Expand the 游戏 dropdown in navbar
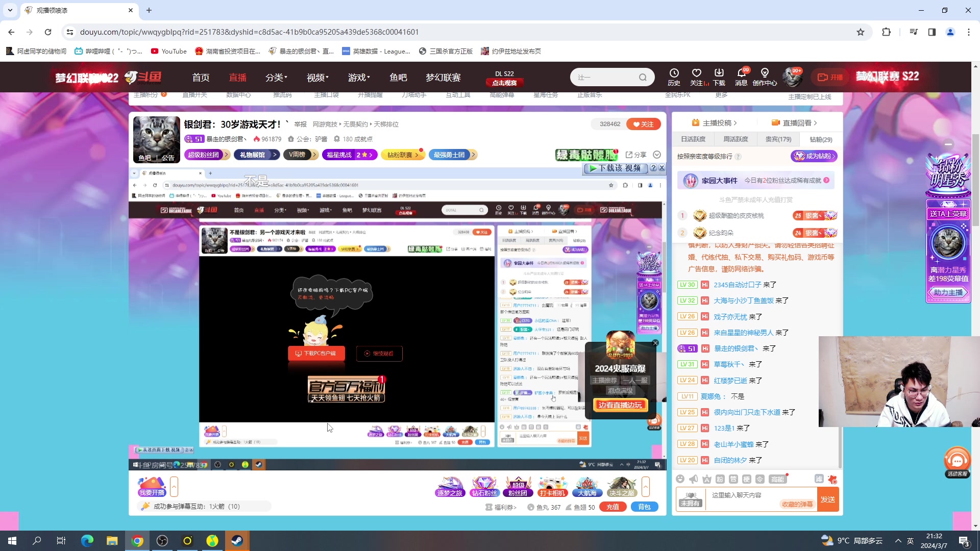 pos(359,78)
